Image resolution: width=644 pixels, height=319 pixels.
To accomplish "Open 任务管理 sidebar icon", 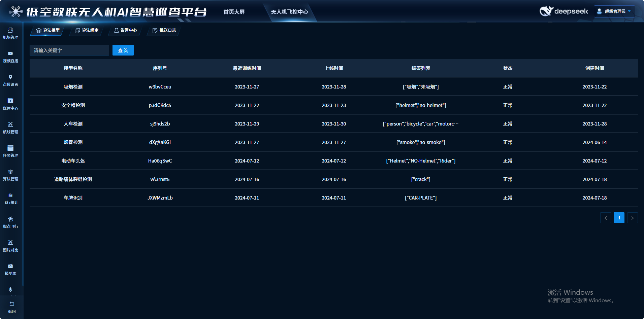I will point(10,148).
